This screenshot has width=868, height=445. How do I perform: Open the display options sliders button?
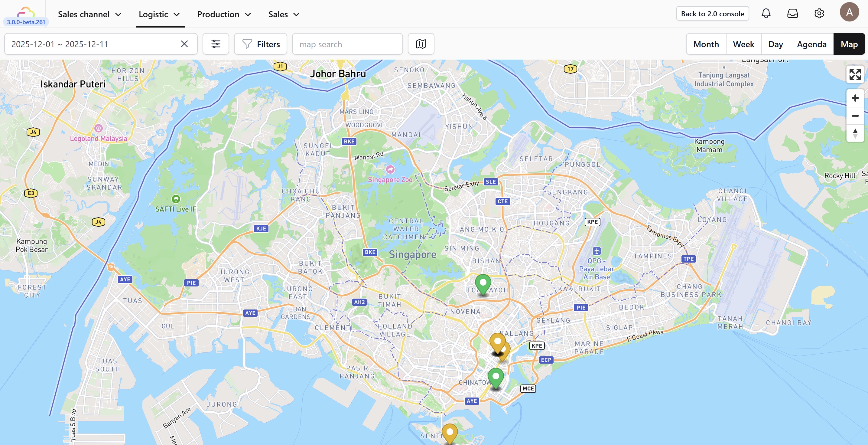pyautogui.click(x=216, y=44)
